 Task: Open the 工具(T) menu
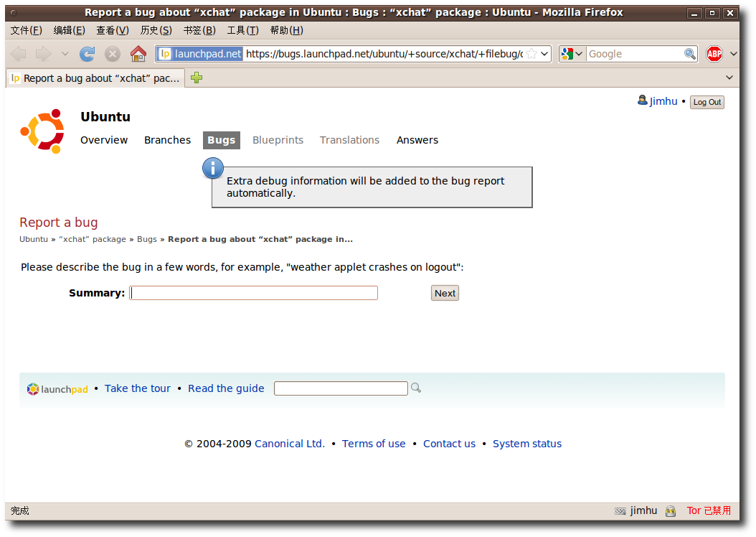coord(242,30)
